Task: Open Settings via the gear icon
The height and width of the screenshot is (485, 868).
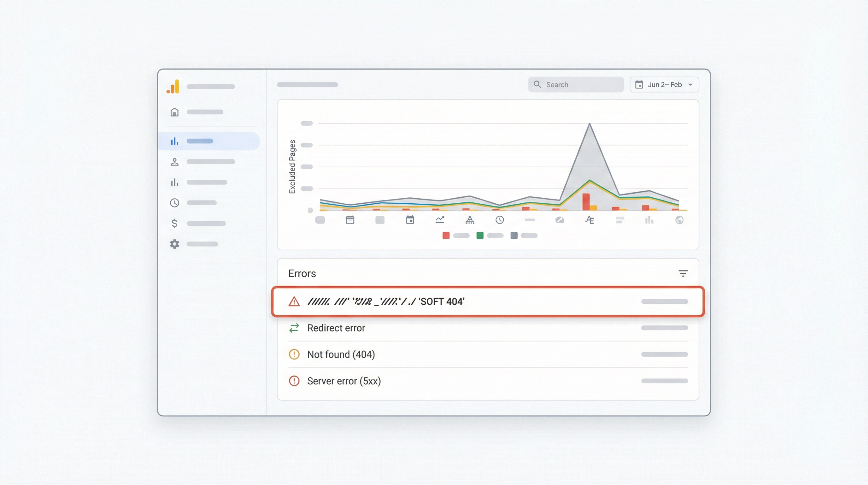Action: [x=174, y=244]
